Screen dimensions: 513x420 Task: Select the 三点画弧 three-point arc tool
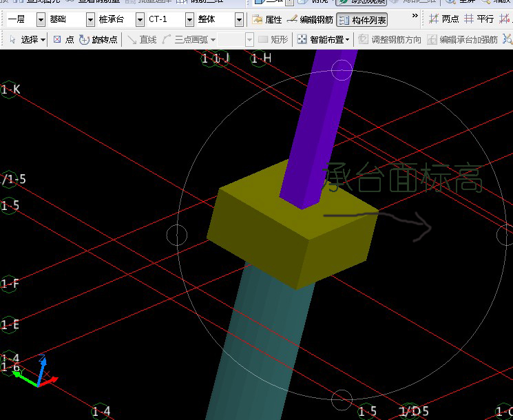coord(189,39)
